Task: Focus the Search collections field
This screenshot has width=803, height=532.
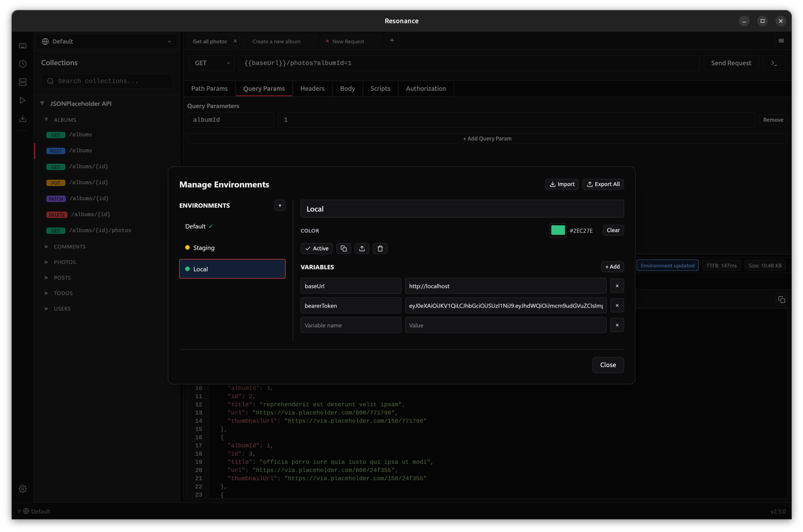Action: tap(107, 81)
